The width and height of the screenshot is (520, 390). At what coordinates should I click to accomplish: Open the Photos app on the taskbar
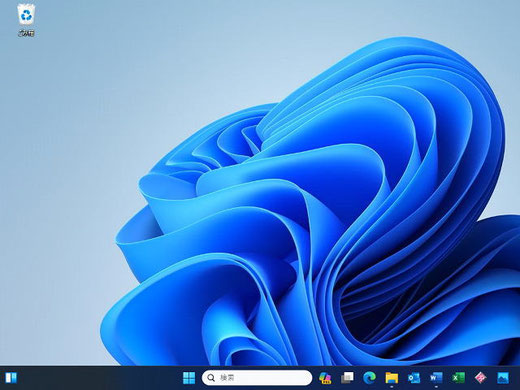(x=503, y=378)
